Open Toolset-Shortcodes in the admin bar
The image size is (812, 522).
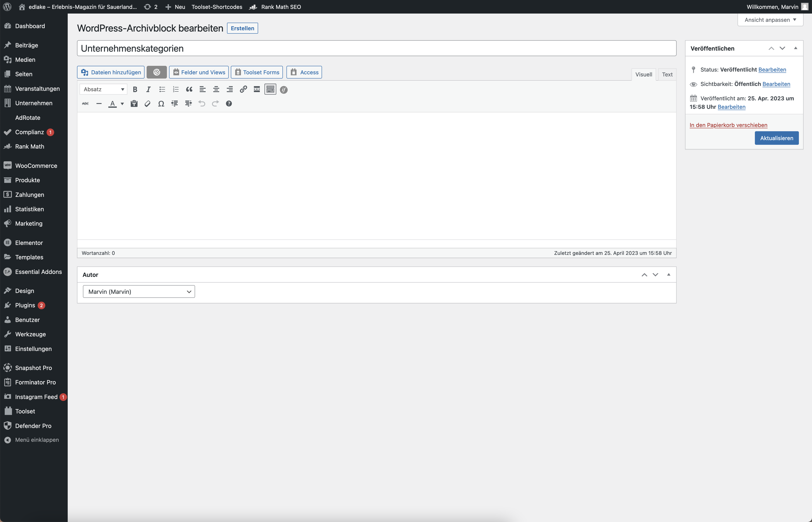[x=217, y=7]
